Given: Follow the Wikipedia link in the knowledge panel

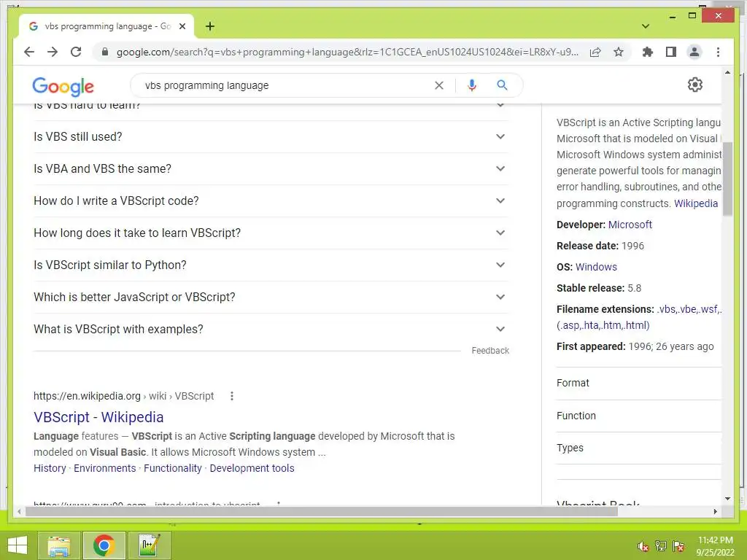Looking at the screenshot, I should [695, 203].
